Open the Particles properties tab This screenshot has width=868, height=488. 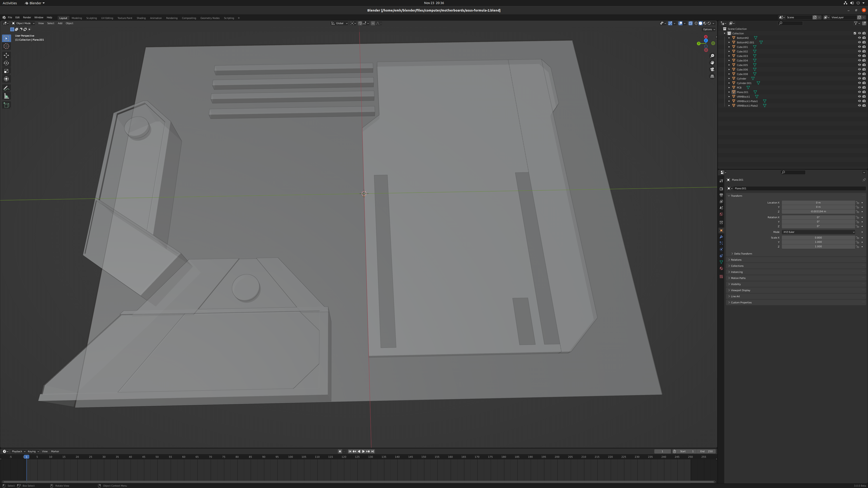coord(721,243)
